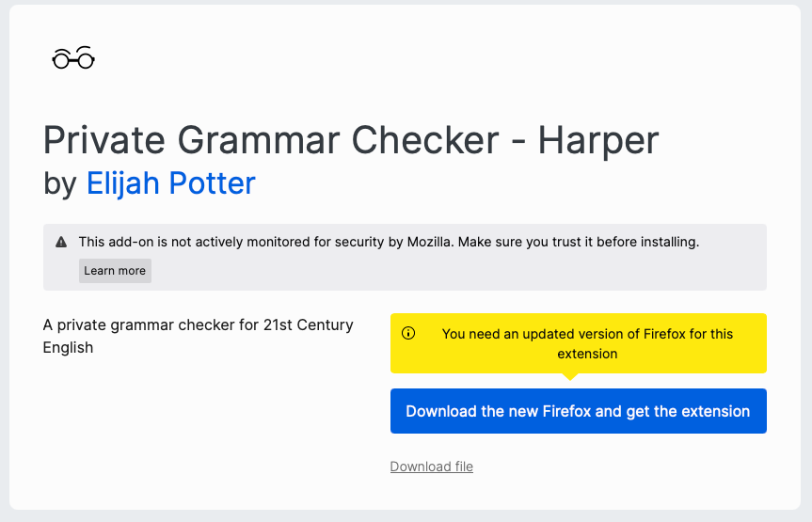Click Download the new Firefox and get the extension
Viewport: 812px width, 522px height.
578,411
